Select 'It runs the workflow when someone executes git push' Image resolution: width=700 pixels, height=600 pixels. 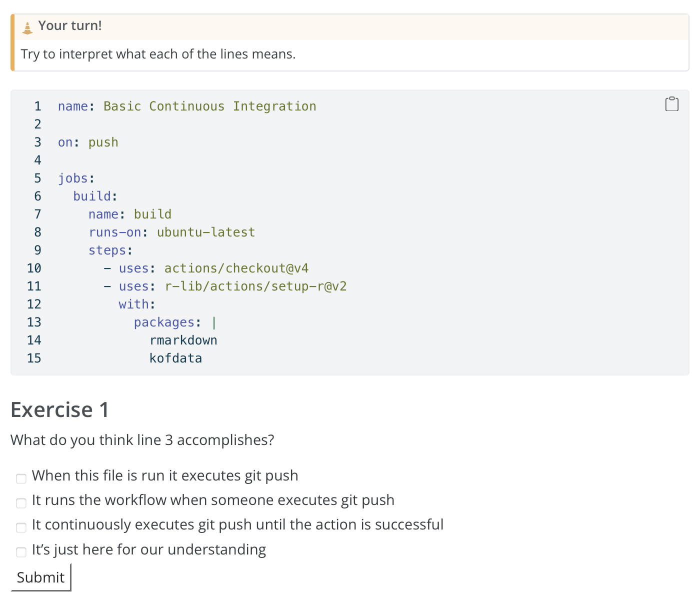(21, 503)
